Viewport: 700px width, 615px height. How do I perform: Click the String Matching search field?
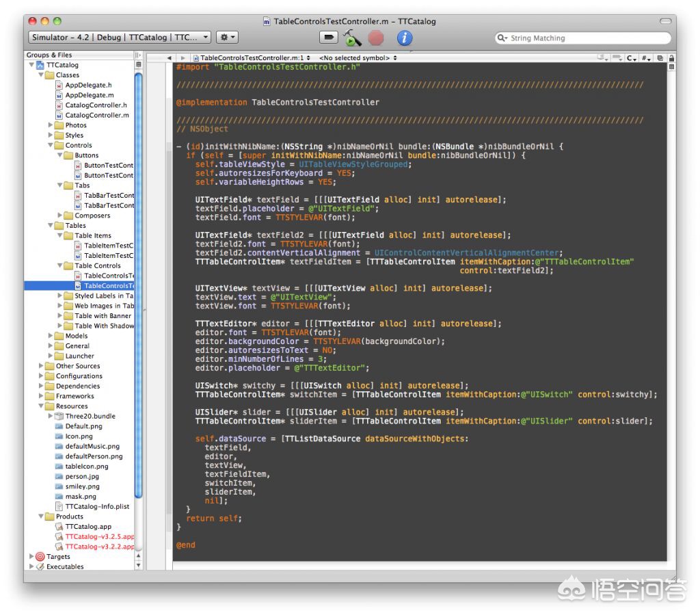pyautogui.click(x=583, y=38)
